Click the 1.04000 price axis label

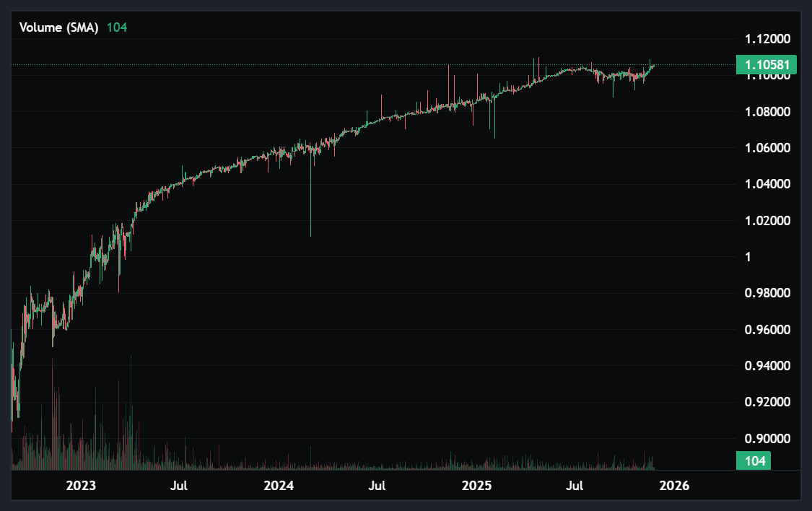coord(767,184)
